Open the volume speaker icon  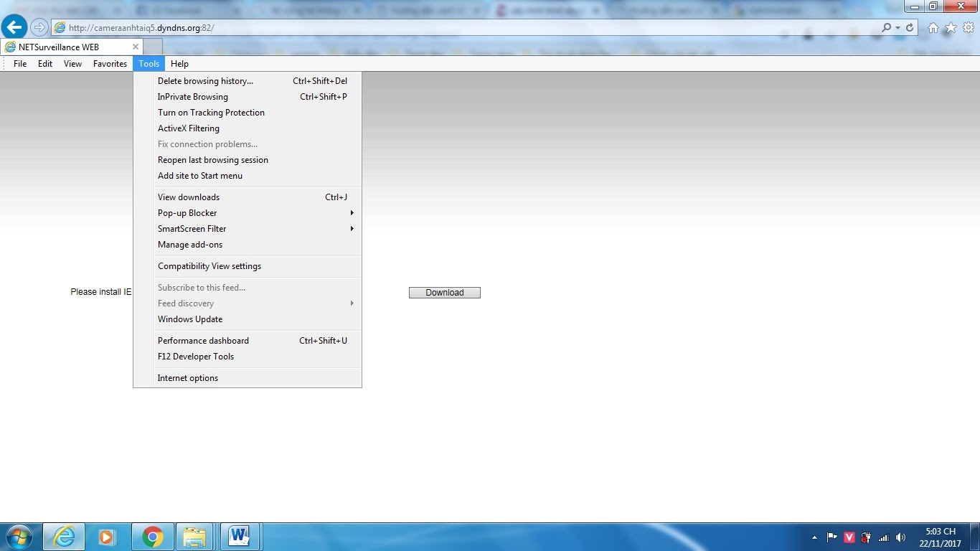900,537
